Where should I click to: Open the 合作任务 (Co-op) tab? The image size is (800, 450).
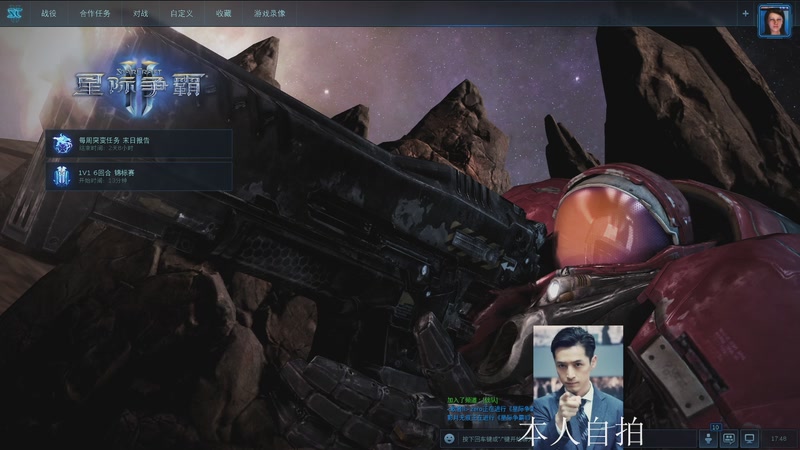point(95,14)
